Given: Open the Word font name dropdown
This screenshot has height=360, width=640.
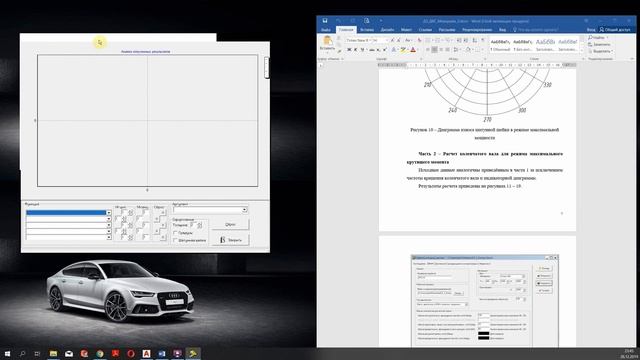Looking at the screenshot, I should 369,40.
